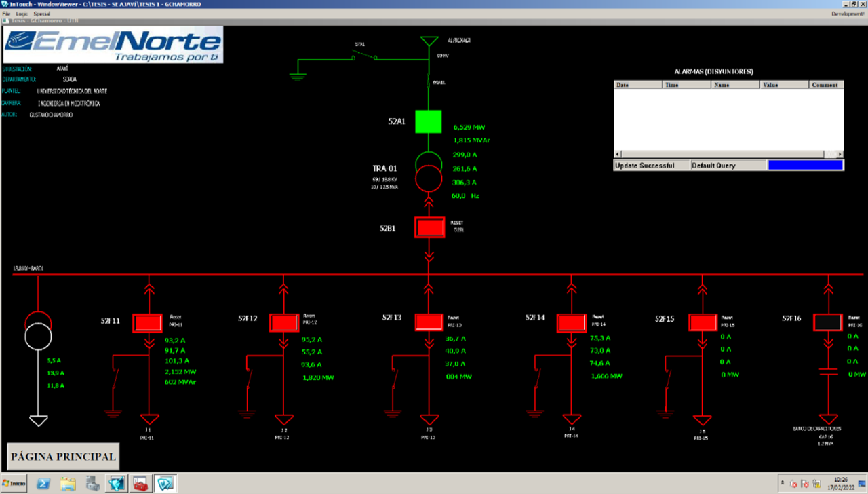
Task: Click the 1,815 MVAr reading
Action: click(471, 140)
